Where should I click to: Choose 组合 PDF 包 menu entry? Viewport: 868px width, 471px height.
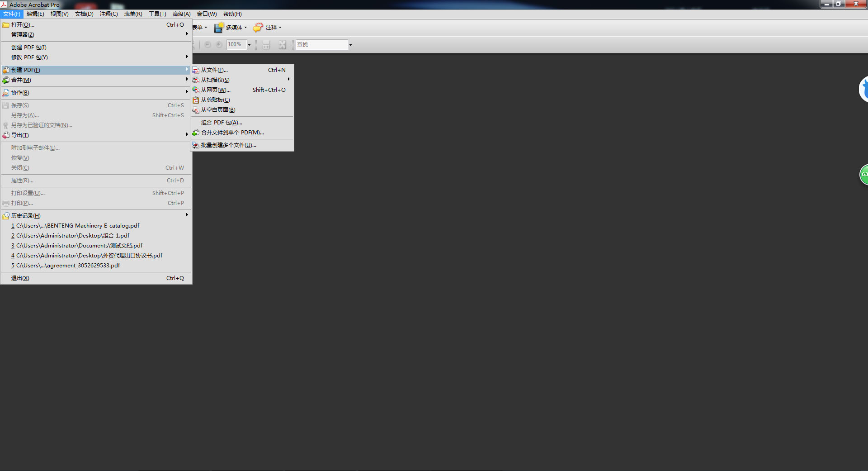221,122
